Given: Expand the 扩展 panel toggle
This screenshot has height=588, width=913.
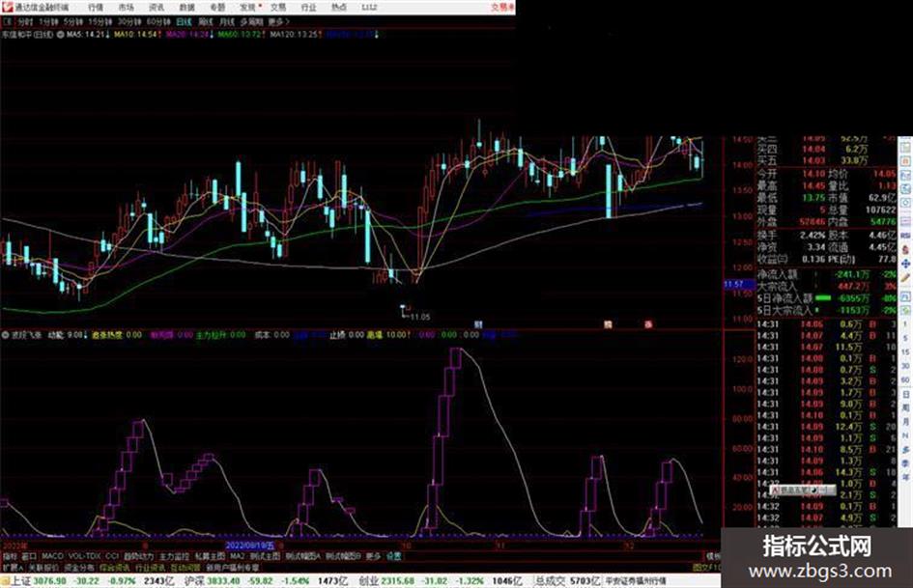Looking at the screenshot, I should point(13,567).
